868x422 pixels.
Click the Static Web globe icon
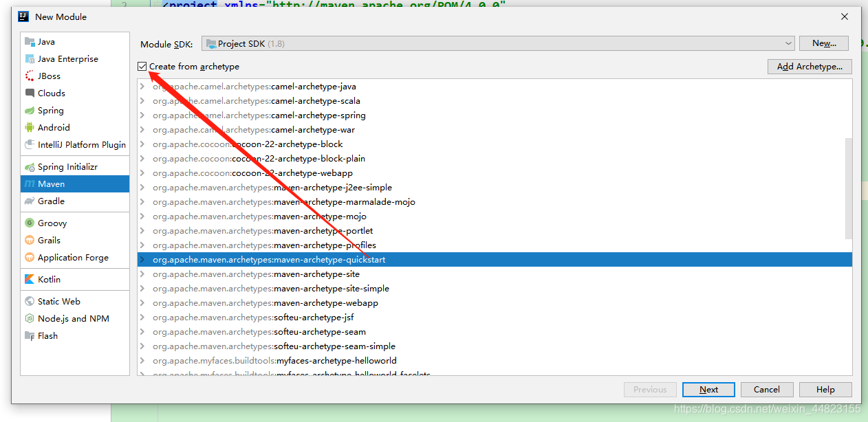30,301
